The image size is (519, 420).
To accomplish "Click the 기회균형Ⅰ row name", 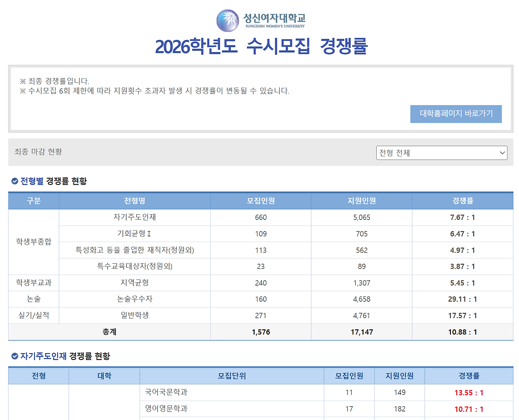I will click(134, 234).
